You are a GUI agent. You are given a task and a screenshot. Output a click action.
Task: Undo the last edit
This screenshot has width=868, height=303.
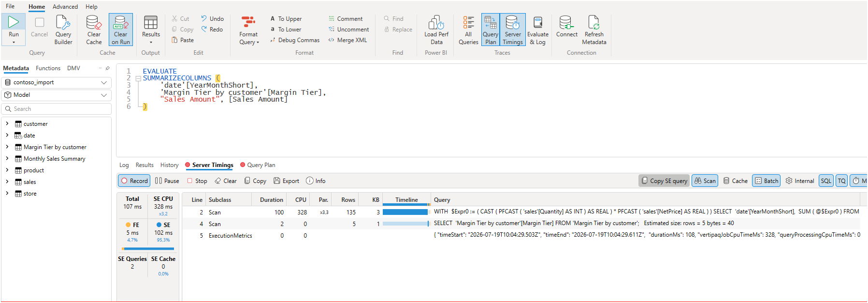pos(213,19)
